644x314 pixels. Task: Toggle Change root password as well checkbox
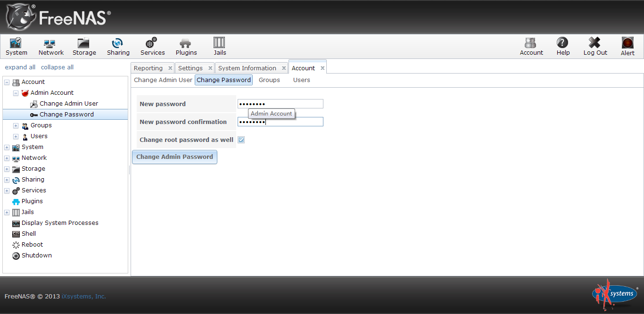pos(241,140)
